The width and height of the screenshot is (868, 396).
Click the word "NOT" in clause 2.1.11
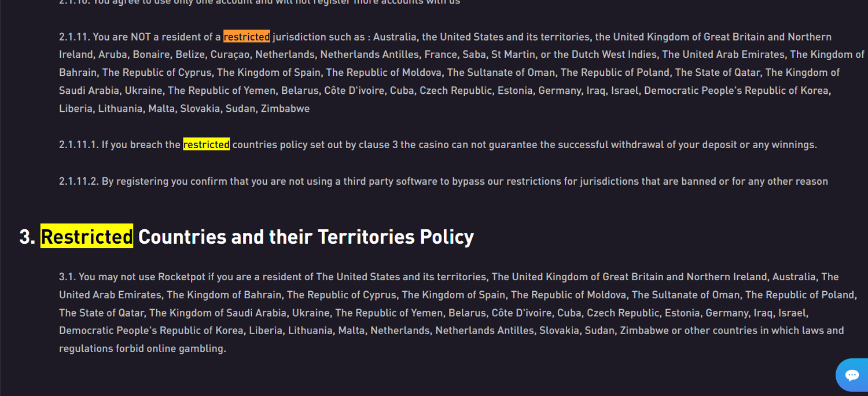tap(141, 37)
